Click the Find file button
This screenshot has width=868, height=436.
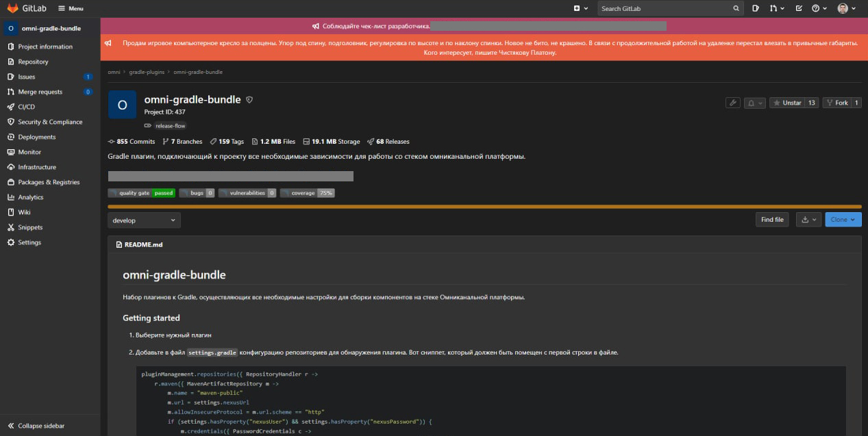coord(772,220)
